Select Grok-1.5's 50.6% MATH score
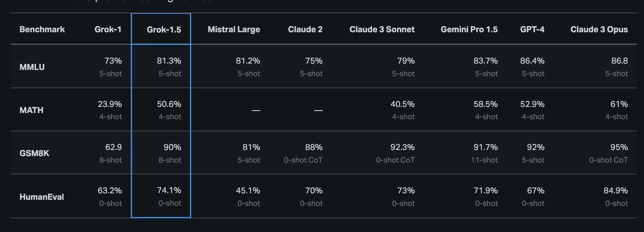 (x=169, y=104)
